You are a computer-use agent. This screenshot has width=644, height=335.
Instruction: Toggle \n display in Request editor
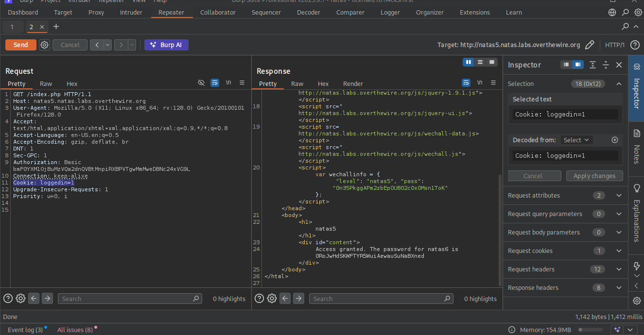(228, 83)
